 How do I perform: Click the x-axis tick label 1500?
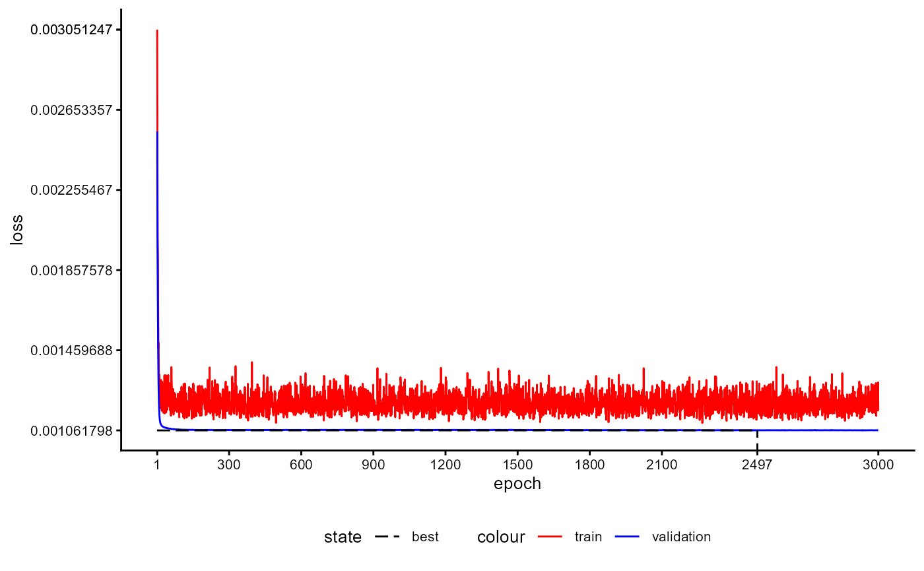pyautogui.click(x=517, y=465)
